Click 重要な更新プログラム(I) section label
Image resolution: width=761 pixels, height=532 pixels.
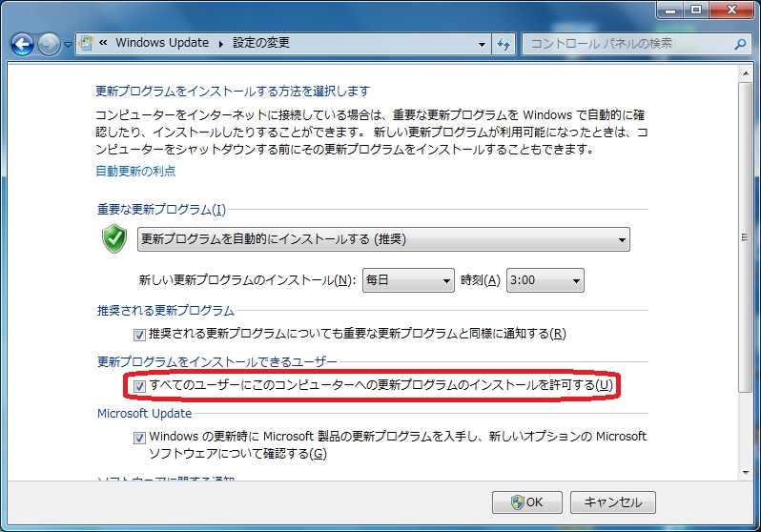pos(161,210)
